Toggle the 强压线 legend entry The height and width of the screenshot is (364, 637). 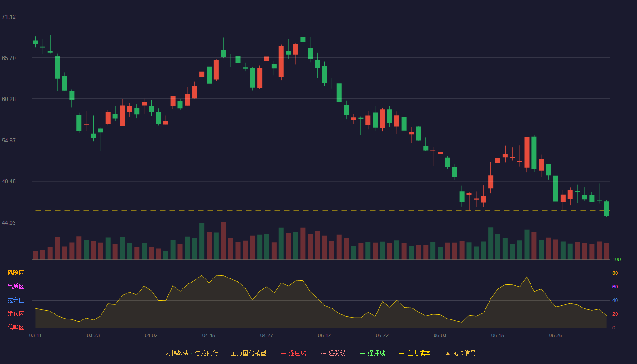coord(293,353)
